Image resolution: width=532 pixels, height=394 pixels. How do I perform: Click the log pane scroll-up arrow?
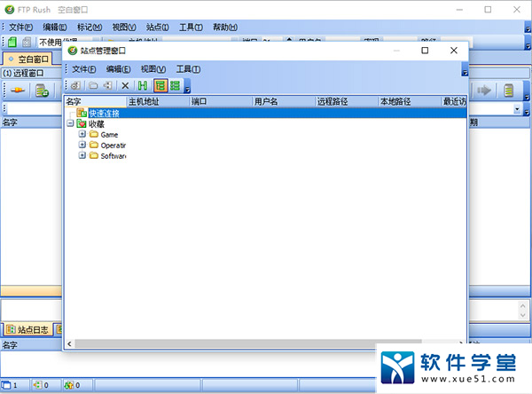523,306
